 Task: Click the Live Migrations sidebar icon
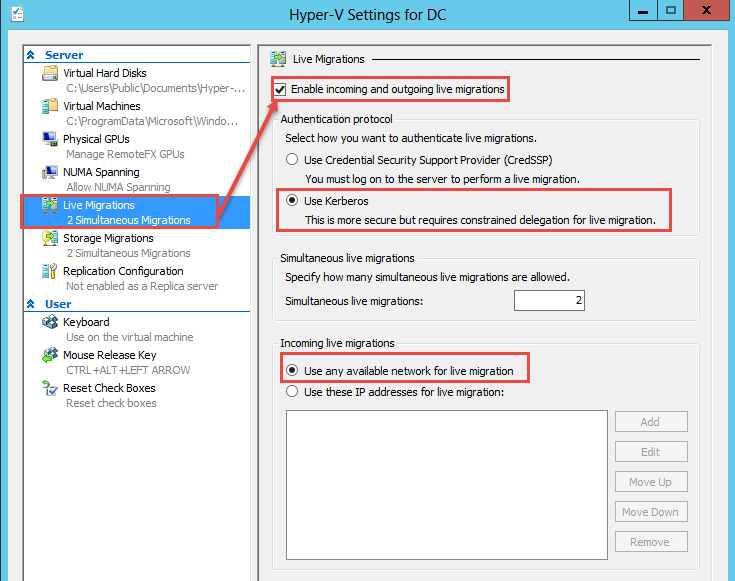pos(50,205)
